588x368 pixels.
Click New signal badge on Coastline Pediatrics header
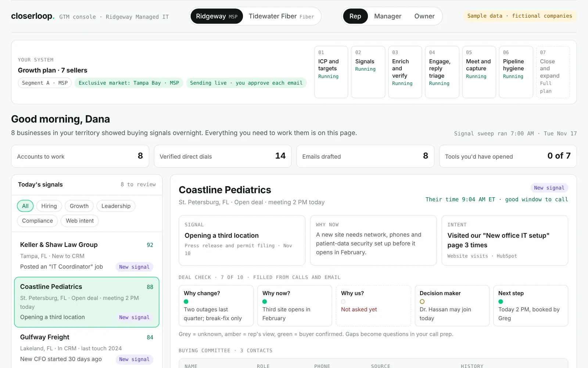[x=549, y=188]
